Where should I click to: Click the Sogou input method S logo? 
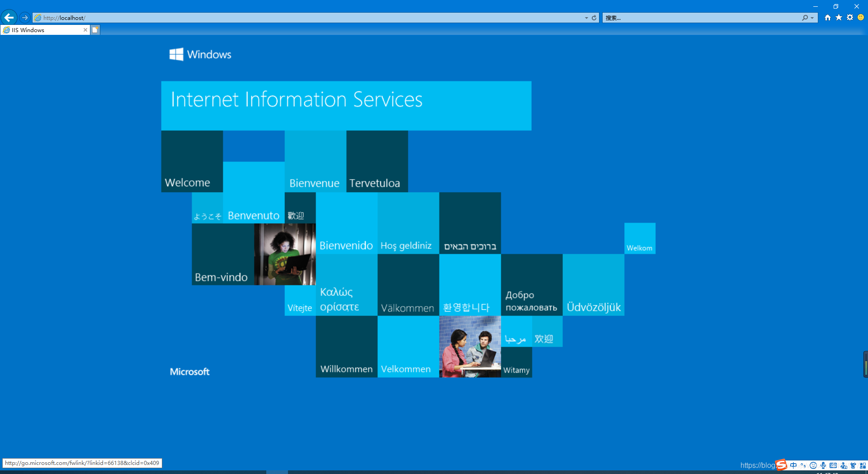tap(782, 465)
